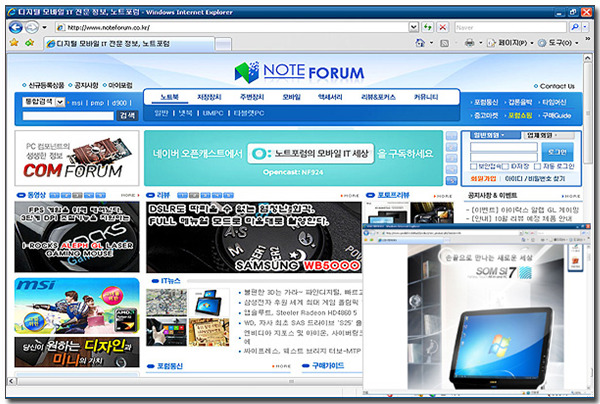Stop loading with the red X icon

pos(442,27)
